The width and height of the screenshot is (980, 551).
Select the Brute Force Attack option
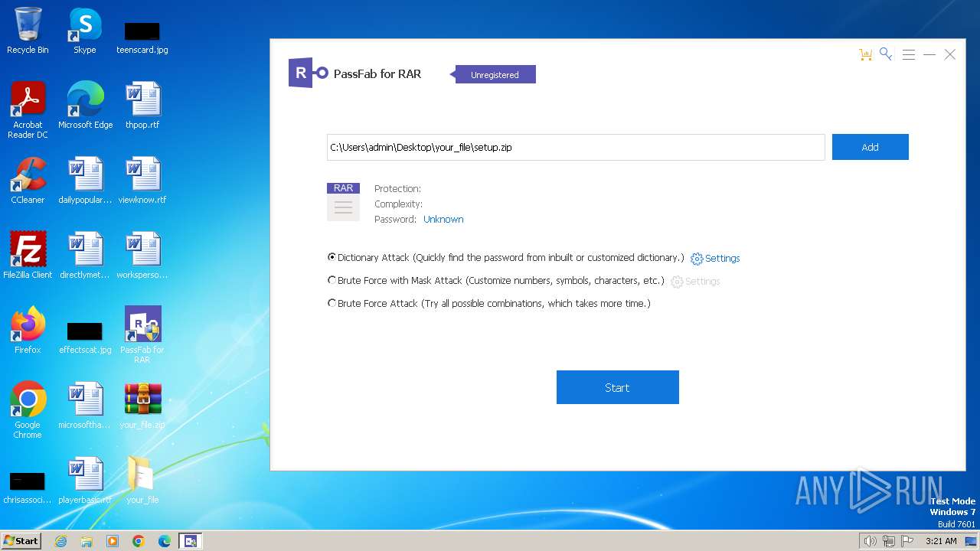[489, 304]
